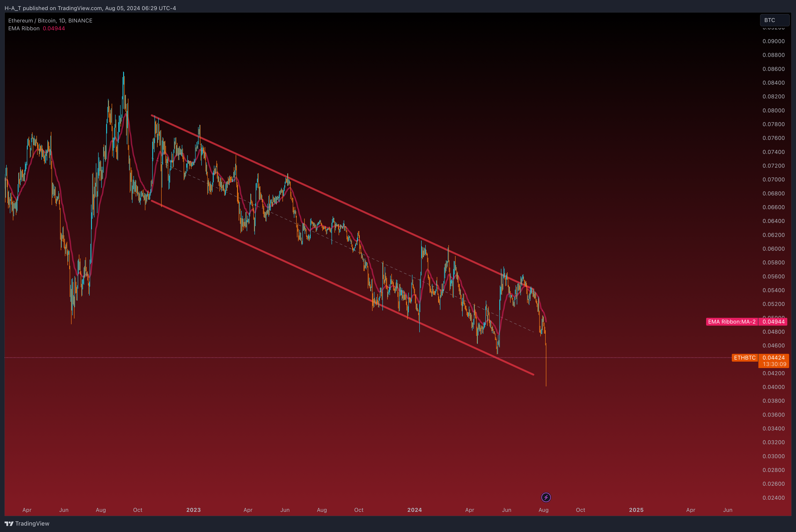Screen dimensions: 796x532
Task: Click the 0.05200 price axis value
Action: [x=774, y=304]
